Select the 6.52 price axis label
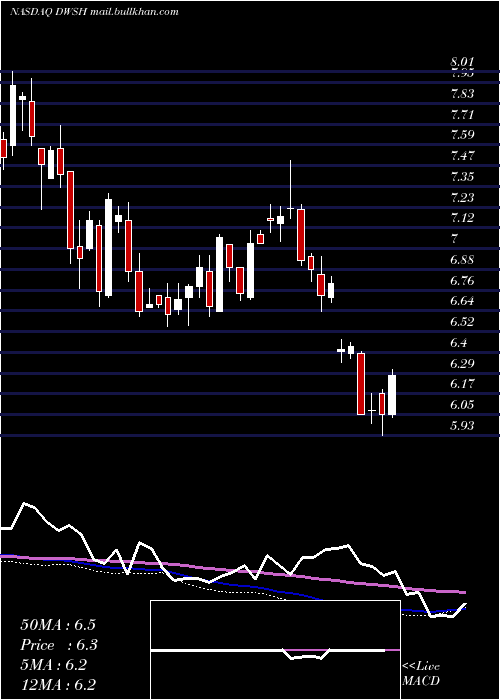 tap(462, 321)
